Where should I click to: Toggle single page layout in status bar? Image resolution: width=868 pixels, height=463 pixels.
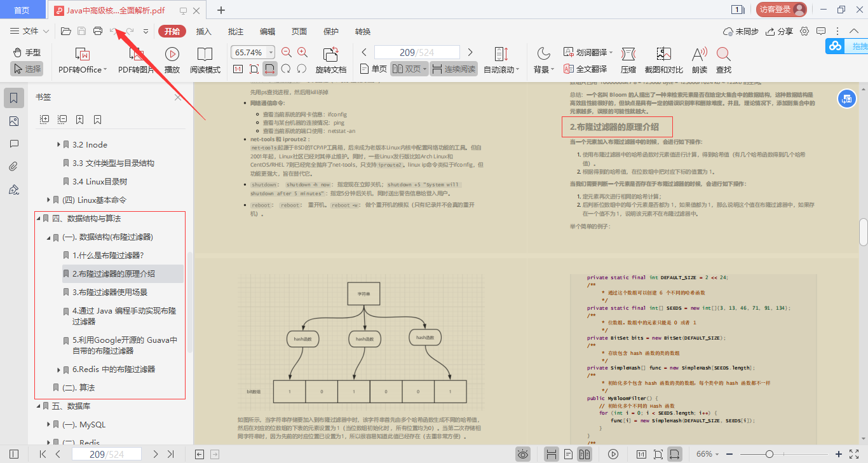tap(568, 454)
